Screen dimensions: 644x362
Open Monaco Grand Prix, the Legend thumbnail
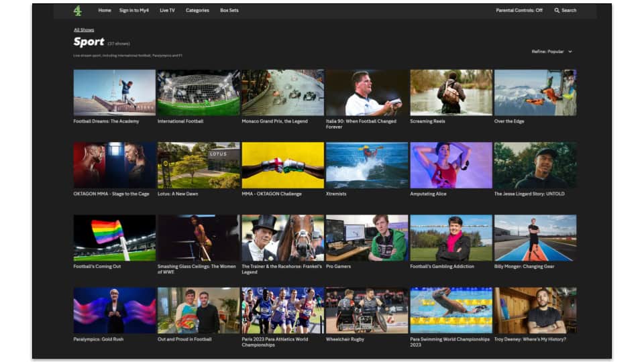283,93
